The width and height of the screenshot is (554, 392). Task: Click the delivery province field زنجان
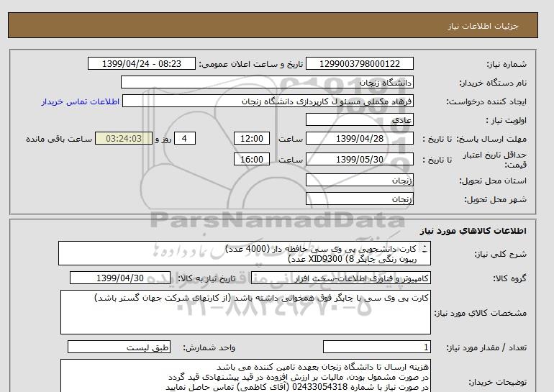click(359, 180)
